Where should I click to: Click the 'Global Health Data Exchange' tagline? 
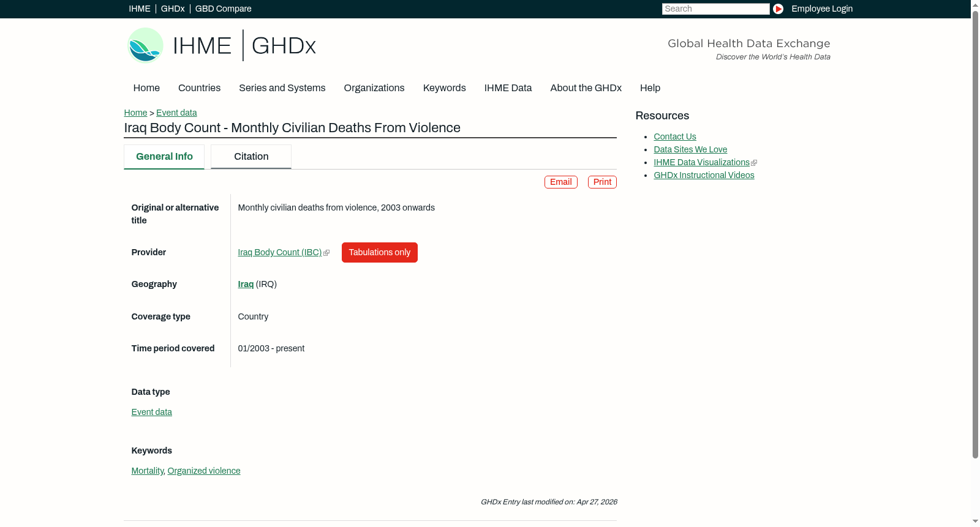tap(749, 43)
